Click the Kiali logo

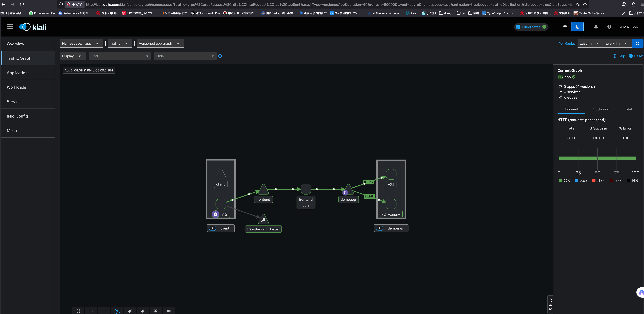tap(33, 27)
